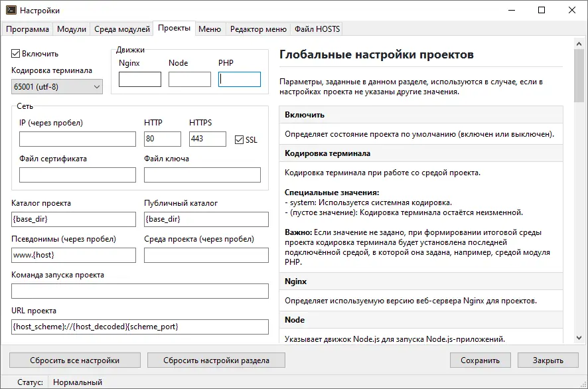Switch to the Меню tab
Viewport: 588px width, 389px height.
210,29
